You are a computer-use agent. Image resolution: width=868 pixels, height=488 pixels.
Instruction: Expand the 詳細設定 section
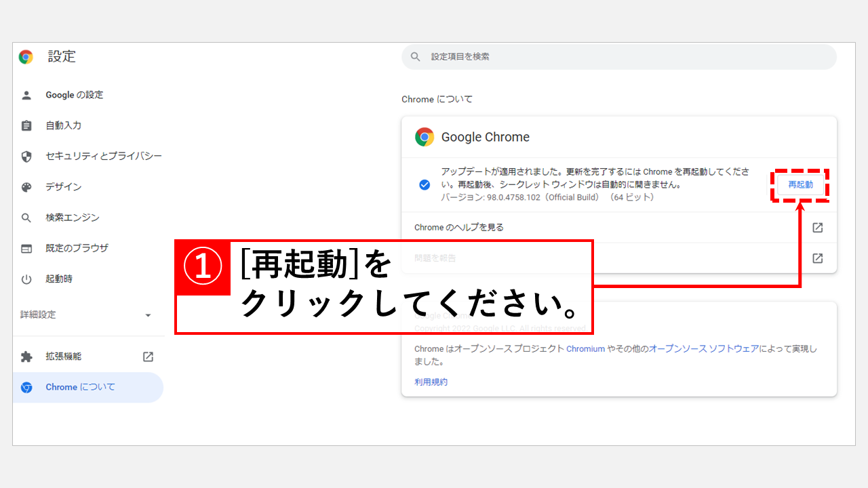37,314
